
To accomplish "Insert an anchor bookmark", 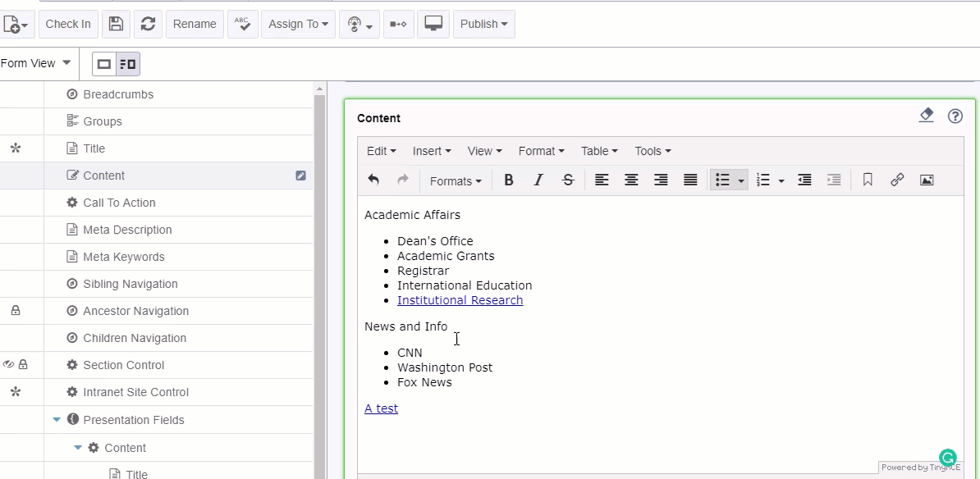I will [868, 180].
